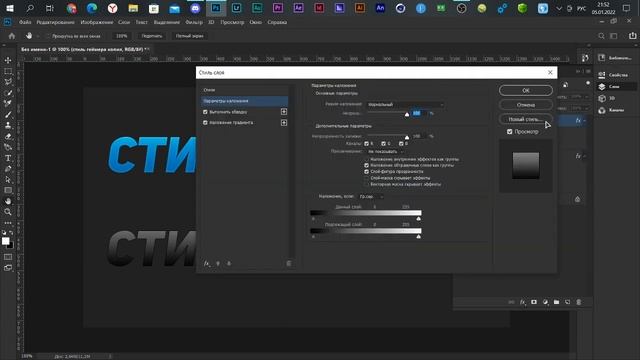The width and height of the screenshot is (640, 360).
Task: Open the Изображение menu
Action: point(97,22)
